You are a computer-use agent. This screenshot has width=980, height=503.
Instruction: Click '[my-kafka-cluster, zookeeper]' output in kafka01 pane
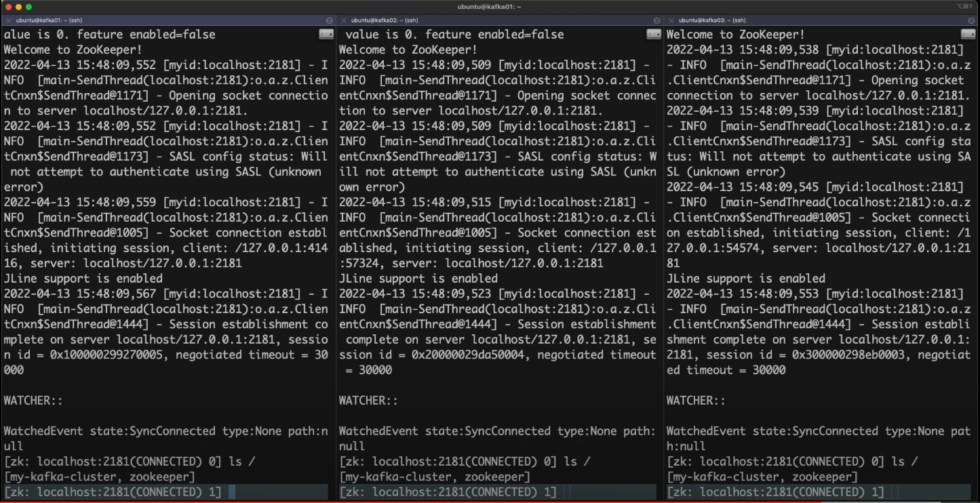point(100,477)
